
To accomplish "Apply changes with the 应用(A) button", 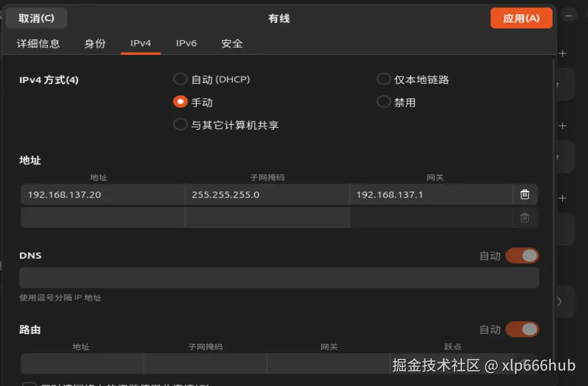I will pos(521,18).
